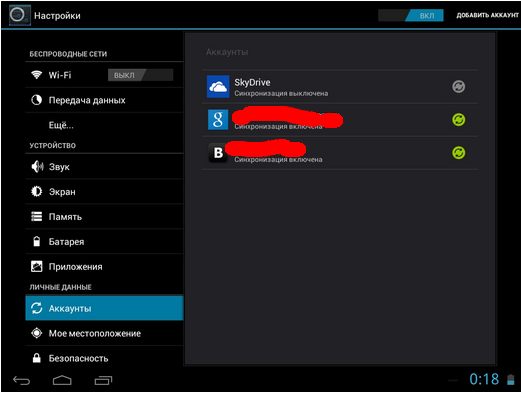Viewport: 521px width, 393px height.
Task: Select the highlighted Аккаунты entry
Action: tap(104, 308)
